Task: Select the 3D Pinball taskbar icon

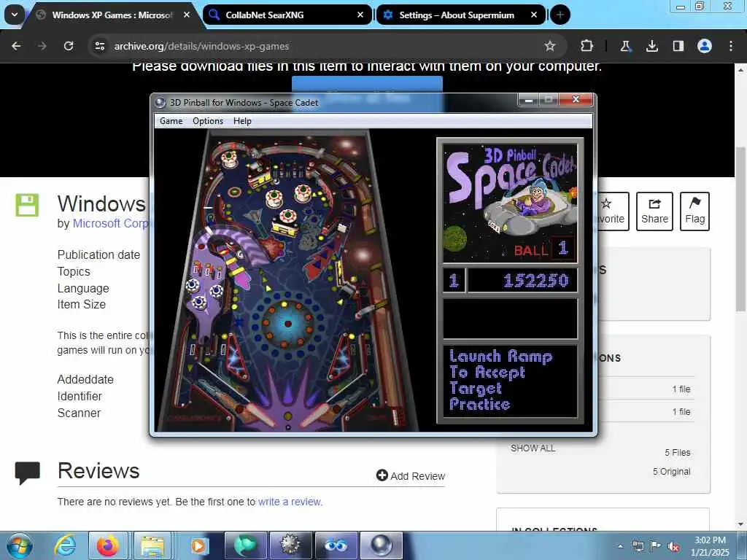Action: (x=381, y=545)
